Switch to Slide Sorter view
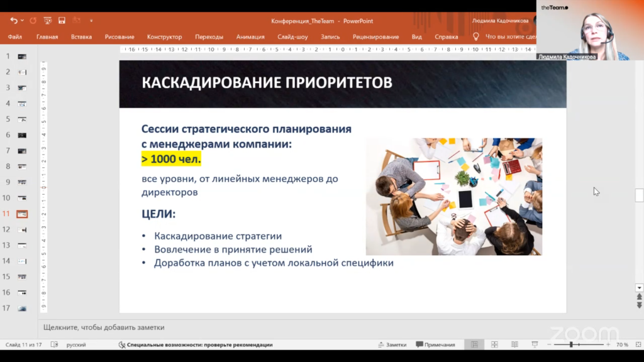The height and width of the screenshot is (362, 644). tap(494, 345)
